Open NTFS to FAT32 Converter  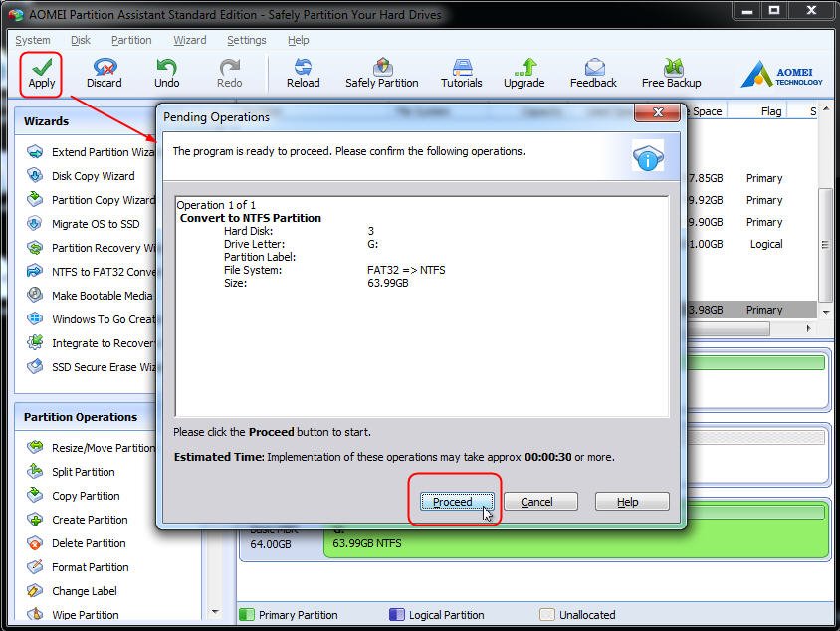tap(91, 272)
